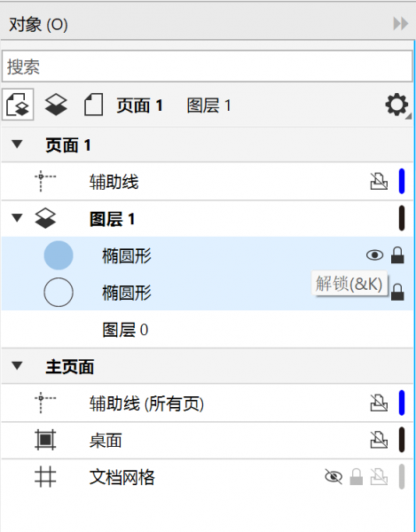416x532 pixels.
Task: Click gray color swatch of 文档网格
Action: click(x=402, y=477)
